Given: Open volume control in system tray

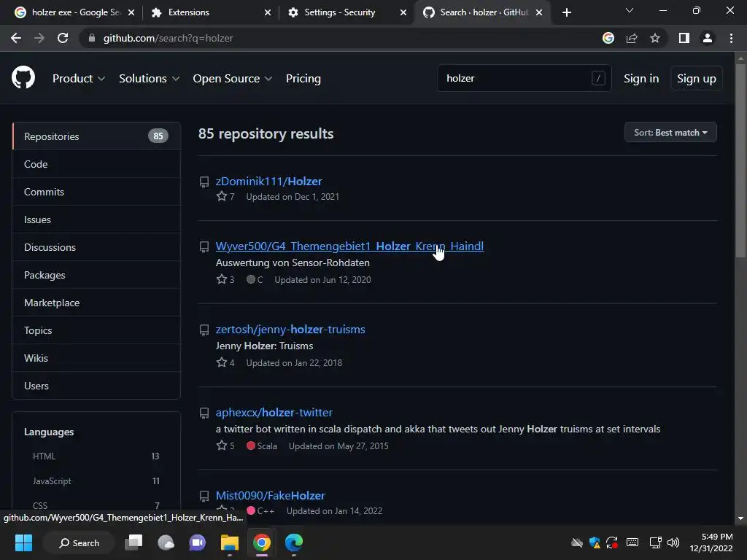Looking at the screenshot, I should tap(673, 542).
